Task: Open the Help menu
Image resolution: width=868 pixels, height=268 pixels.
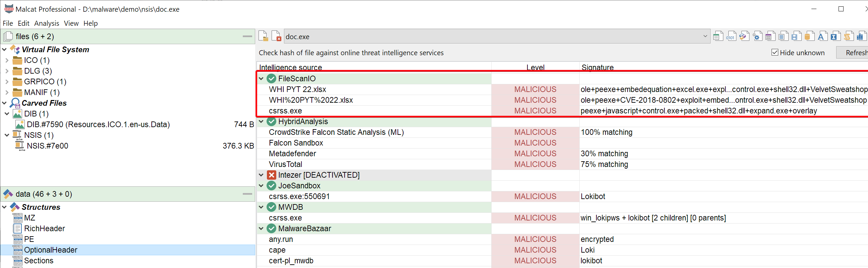Action: tap(90, 23)
